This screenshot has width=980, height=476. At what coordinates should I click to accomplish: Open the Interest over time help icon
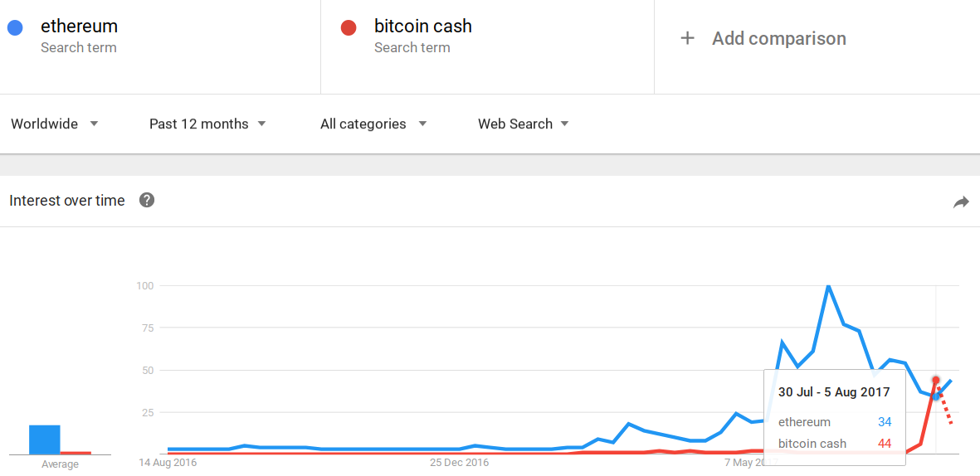(147, 201)
